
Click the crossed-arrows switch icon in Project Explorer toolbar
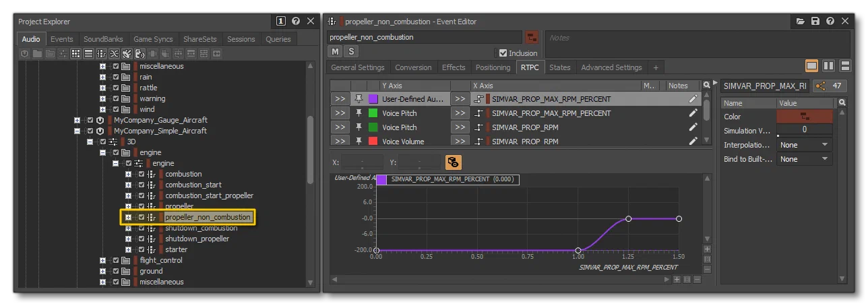click(x=115, y=53)
